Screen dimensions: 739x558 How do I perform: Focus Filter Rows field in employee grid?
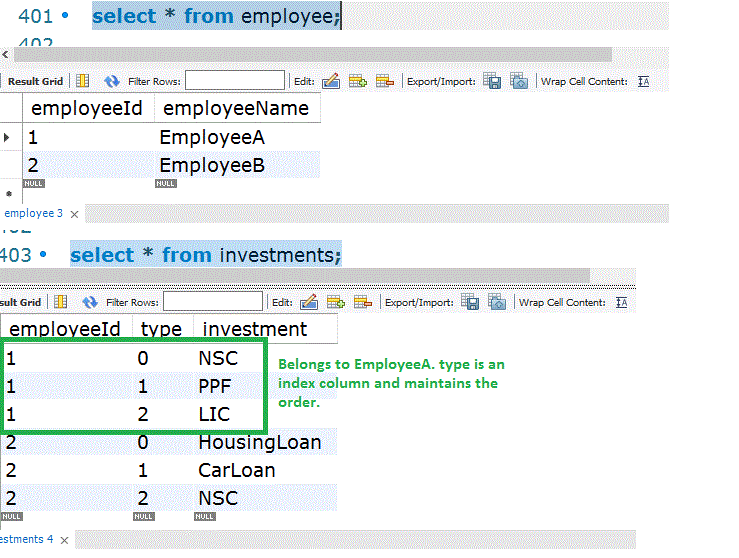pyautogui.click(x=235, y=80)
